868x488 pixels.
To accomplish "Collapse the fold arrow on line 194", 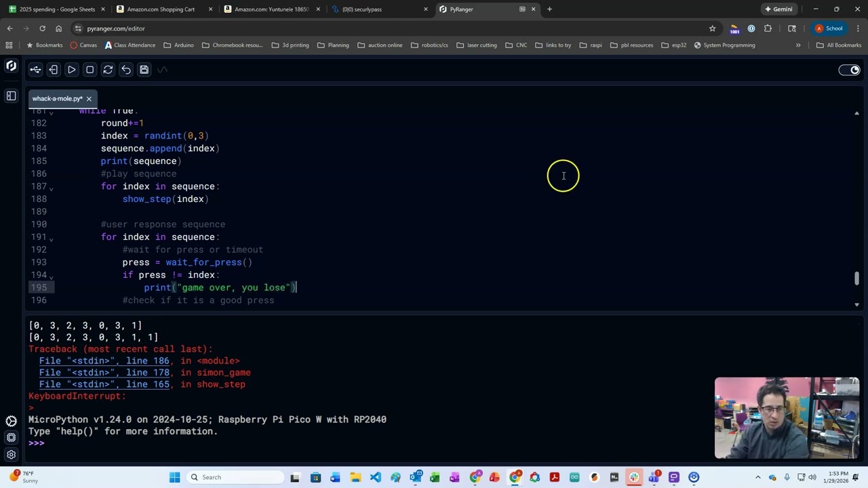I will 51,276.
